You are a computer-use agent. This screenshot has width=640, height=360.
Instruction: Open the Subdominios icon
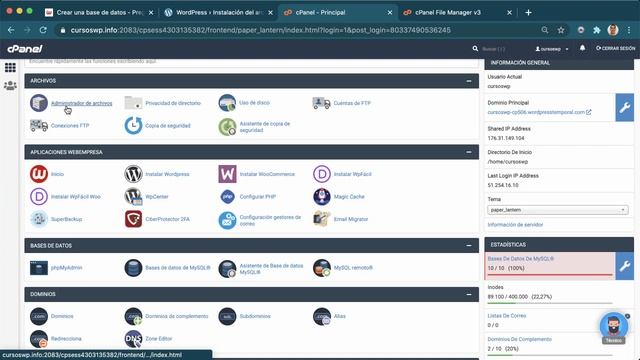(x=227, y=316)
